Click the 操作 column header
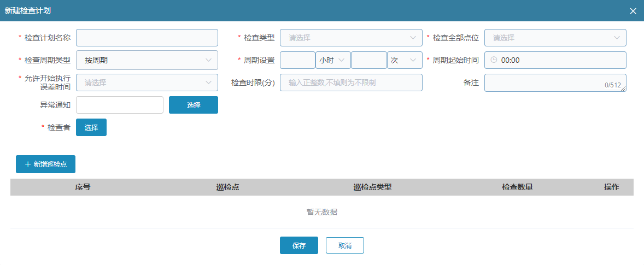Screen dimensions: 644x265 [612, 187]
